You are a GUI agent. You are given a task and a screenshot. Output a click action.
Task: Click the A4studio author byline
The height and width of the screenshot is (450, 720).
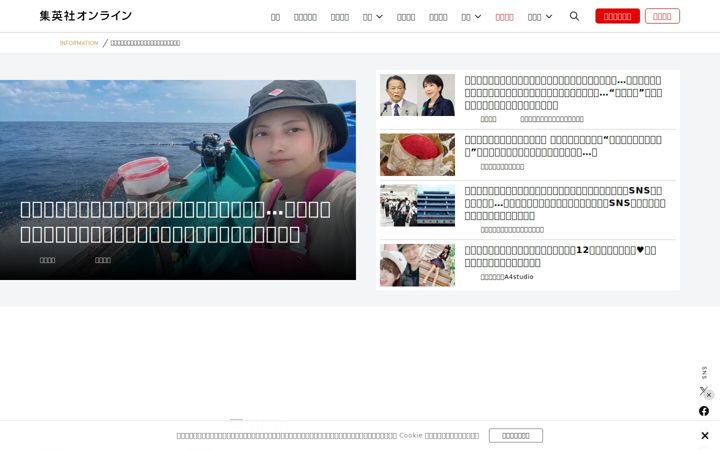(x=506, y=277)
